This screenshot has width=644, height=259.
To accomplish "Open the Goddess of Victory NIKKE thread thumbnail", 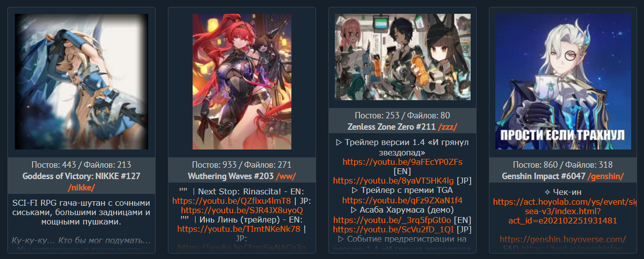I will pos(81,81).
